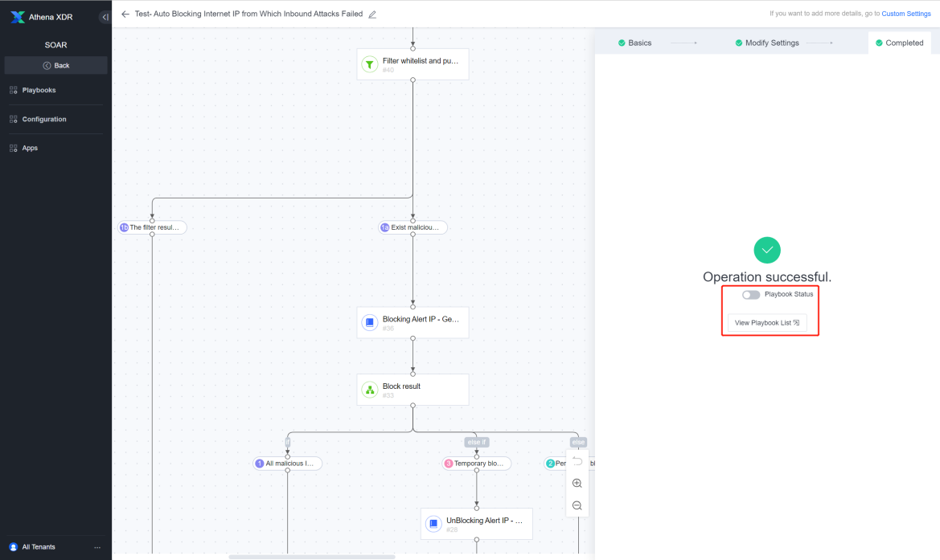Zoom out of the playbook canvas
940x560 pixels.
click(x=577, y=505)
